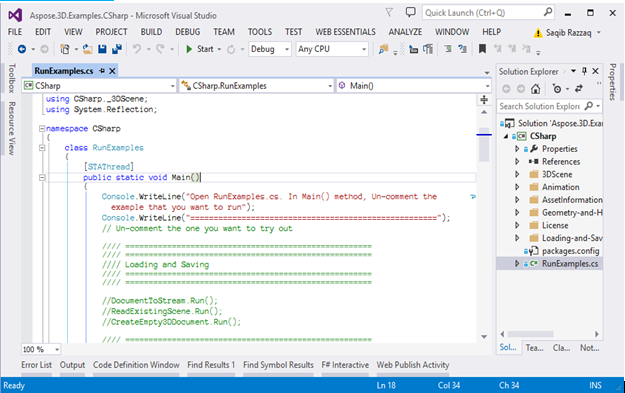Open the Main() member dropdown

click(x=414, y=86)
